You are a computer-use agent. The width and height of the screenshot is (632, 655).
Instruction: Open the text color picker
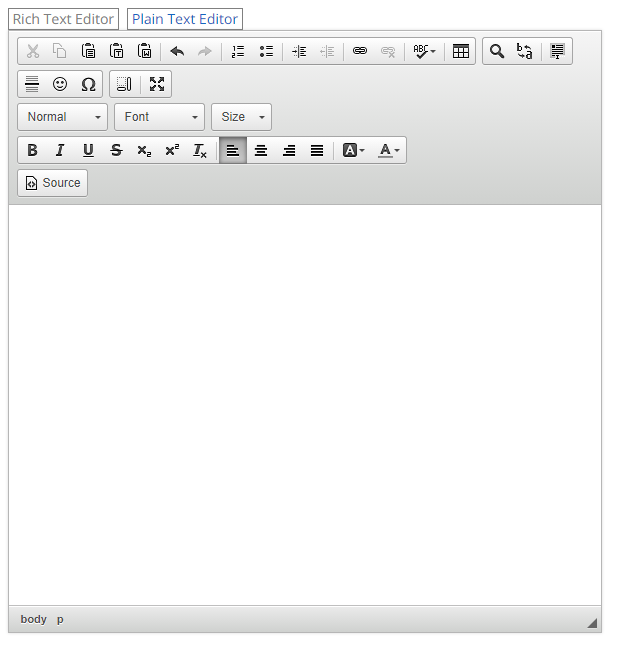point(389,150)
